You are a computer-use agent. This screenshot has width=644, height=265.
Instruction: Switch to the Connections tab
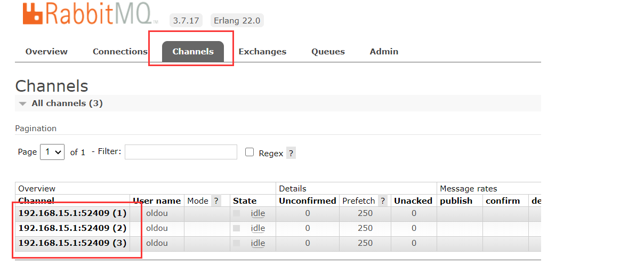[x=120, y=52]
